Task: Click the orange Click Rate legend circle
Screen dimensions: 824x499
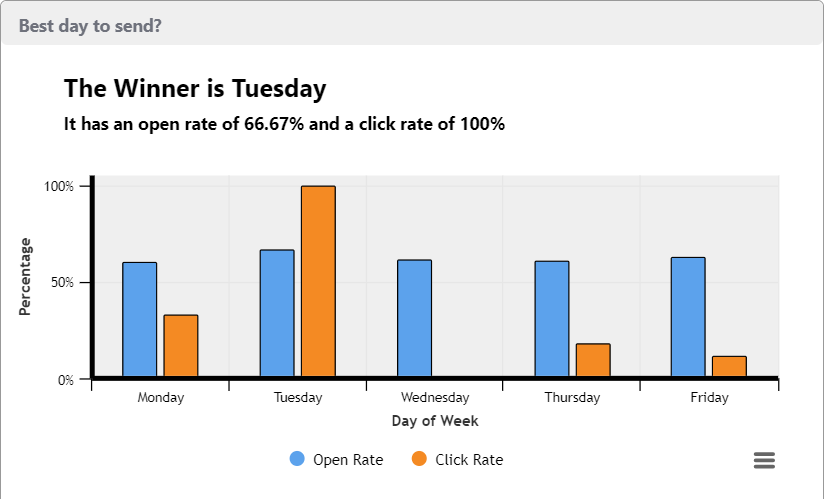Action: [x=419, y=459]
